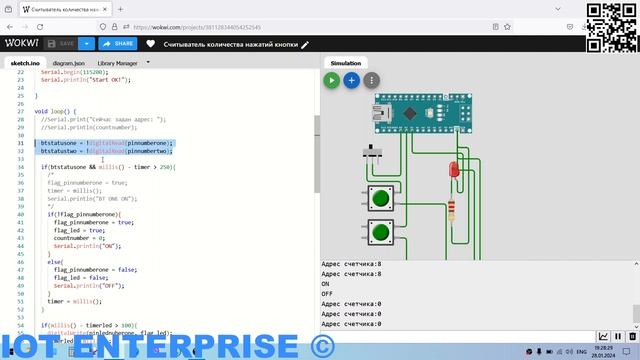Like the project with the heart icon

click(x=151, y=44)
